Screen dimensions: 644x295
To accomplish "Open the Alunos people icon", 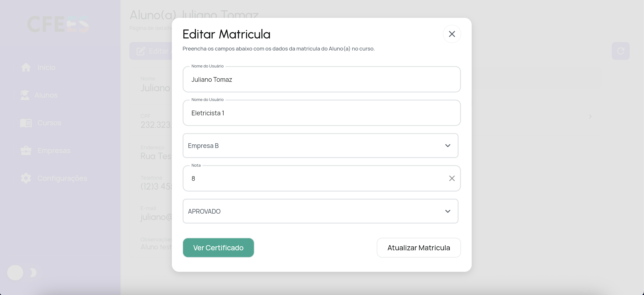I will coord(25,95).
